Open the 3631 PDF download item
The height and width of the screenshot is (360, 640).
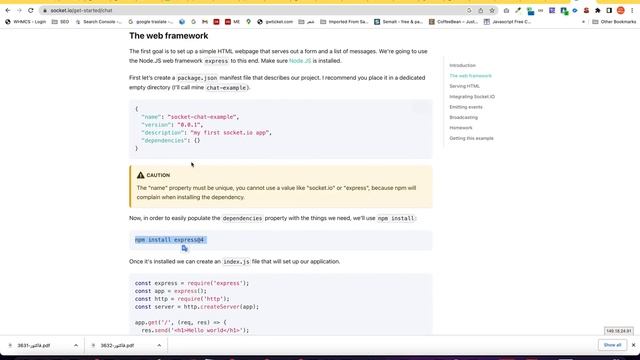point(34,345)
